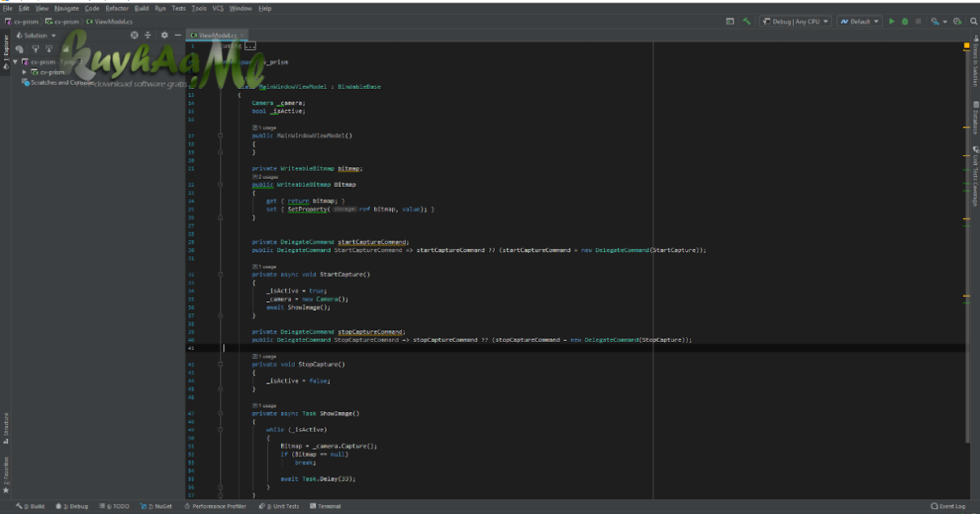
Task: Open the Terminal tool window
Action: click(325, 507)
